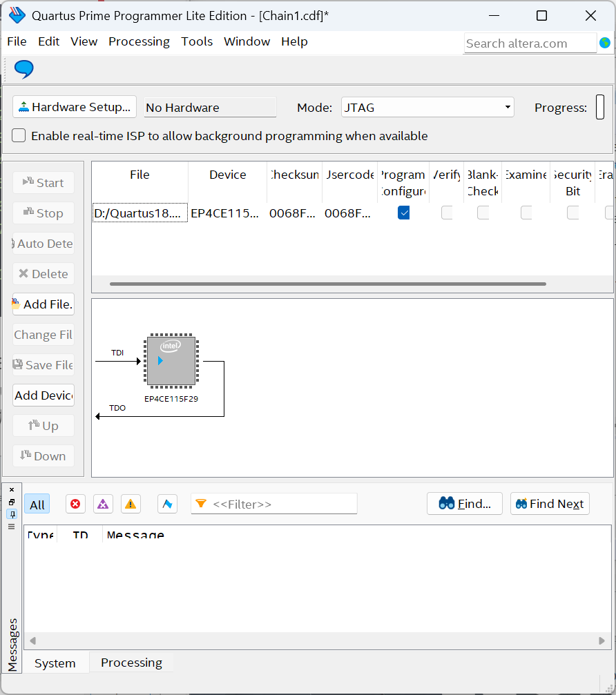Click the Stop button
This screenshot has height=695, width=616.
tap(44, 213)
